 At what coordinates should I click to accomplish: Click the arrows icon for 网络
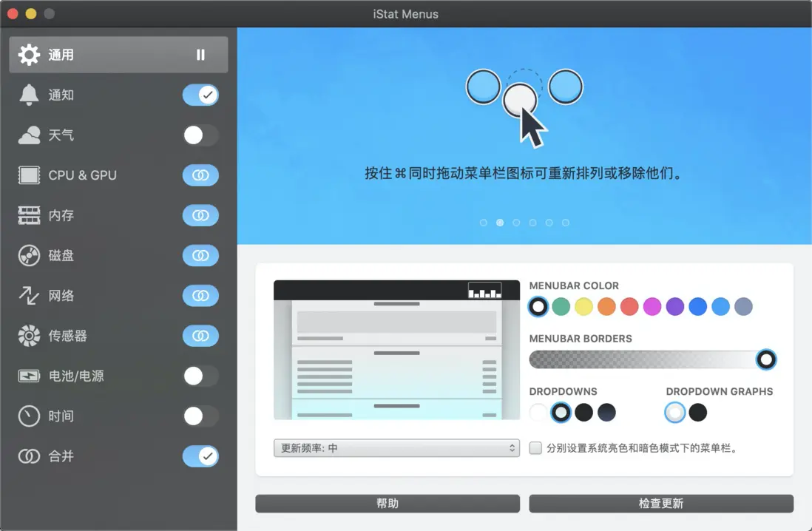point(29,295)
